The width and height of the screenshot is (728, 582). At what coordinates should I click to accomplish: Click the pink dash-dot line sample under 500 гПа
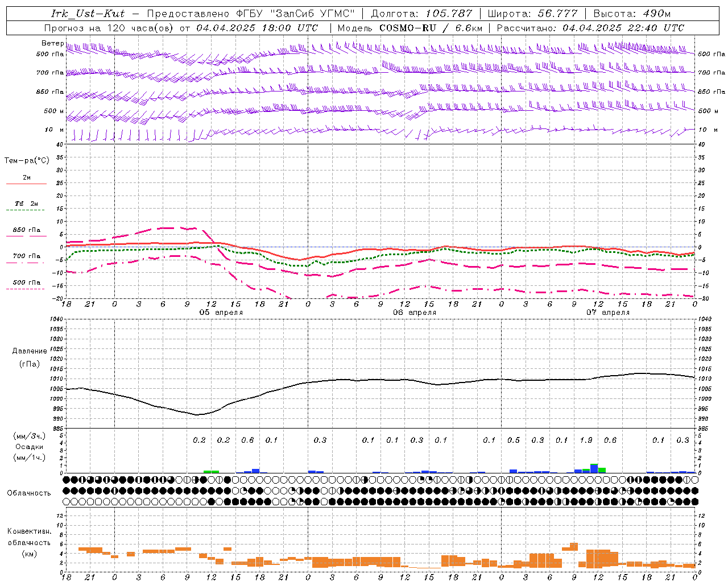pos(25,289)
